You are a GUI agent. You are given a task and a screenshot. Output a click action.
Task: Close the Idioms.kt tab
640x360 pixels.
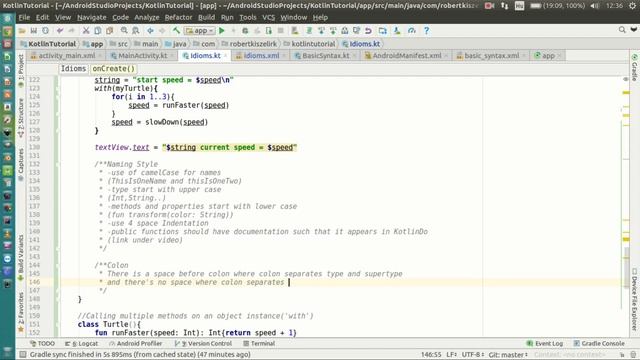[226, 56]
